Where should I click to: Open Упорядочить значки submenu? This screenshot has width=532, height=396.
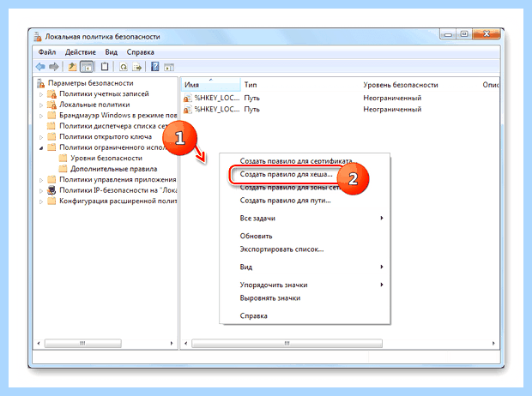coord(305,285)
